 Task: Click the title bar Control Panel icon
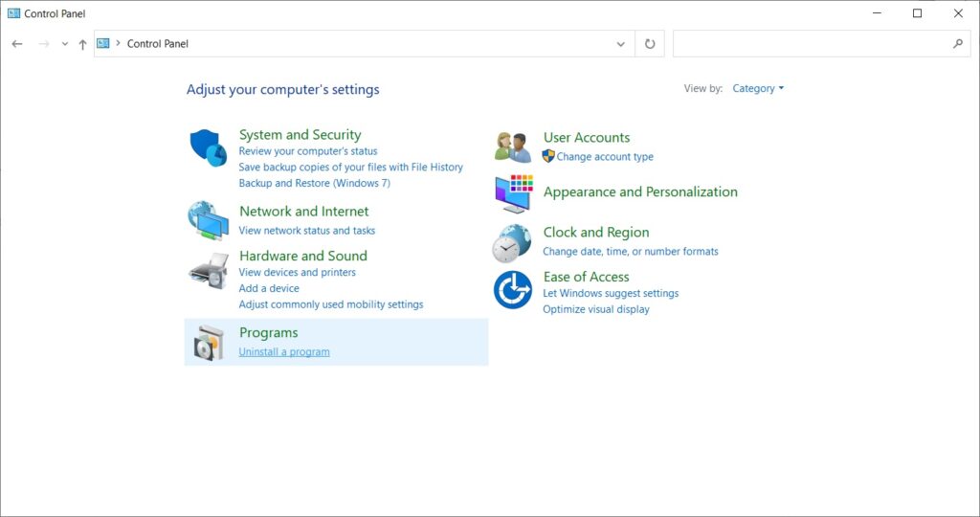pyautogui.click(x=13, y=13)
